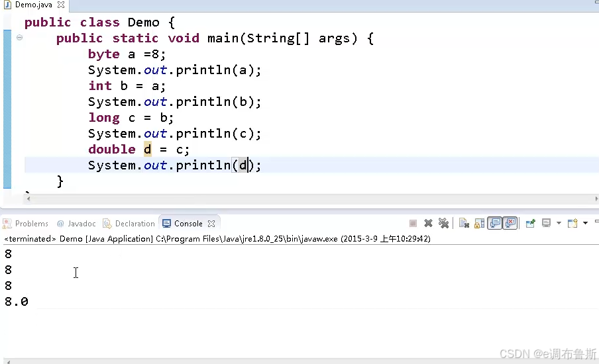Click the Pin Console icon
Image resolution: width=599 pixels, height=364 pixels.
tap(530, 223)
